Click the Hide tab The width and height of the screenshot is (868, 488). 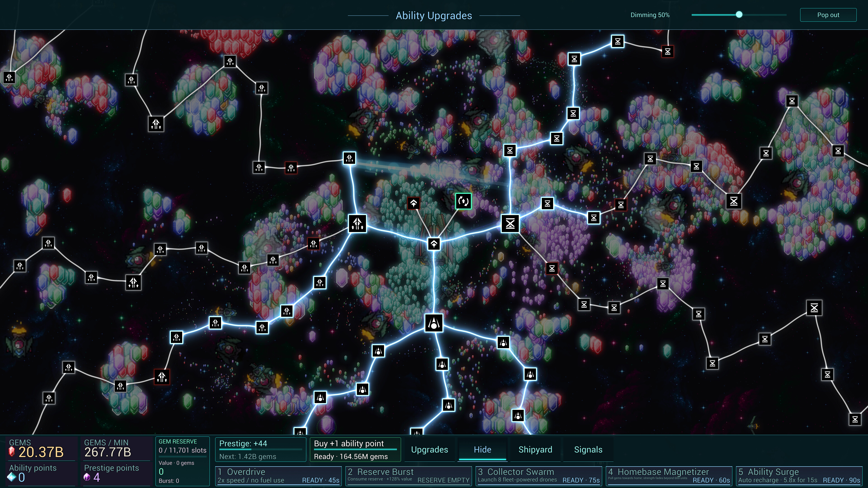click(483, 450)
